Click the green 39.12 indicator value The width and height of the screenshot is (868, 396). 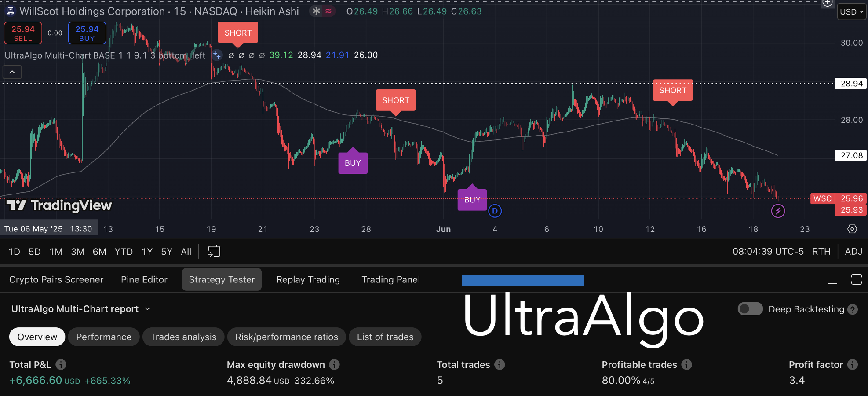coord(281,55)
